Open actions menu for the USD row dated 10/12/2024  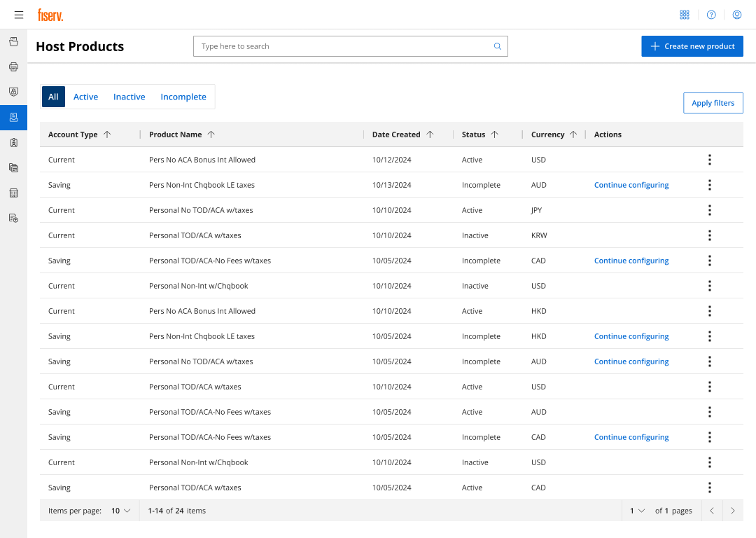709,160
